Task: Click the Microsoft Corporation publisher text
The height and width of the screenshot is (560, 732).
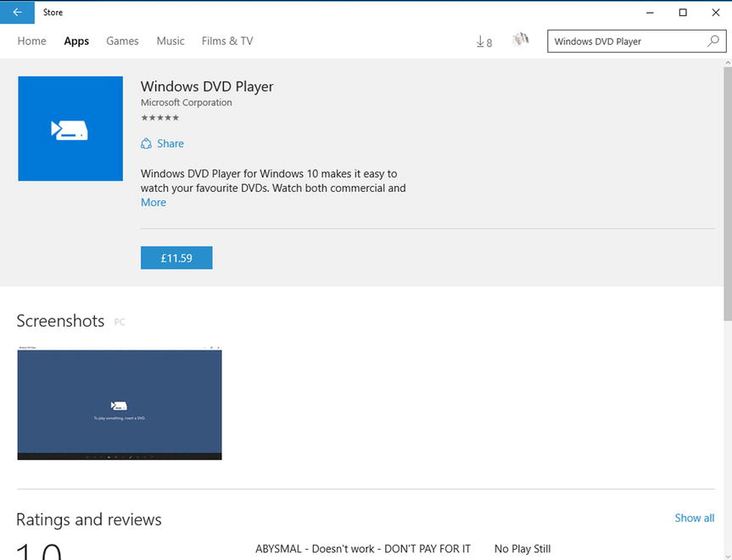Action: [x=187, y=103]
